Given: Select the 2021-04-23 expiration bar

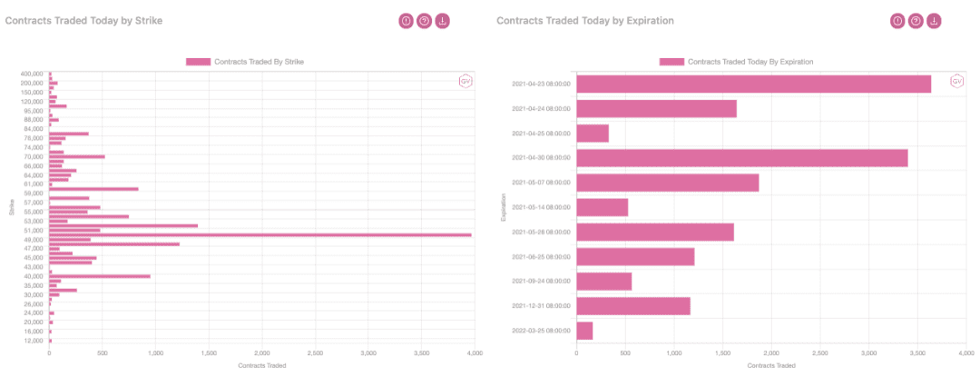Looking at the screenshot, I should tap(754, 84).
